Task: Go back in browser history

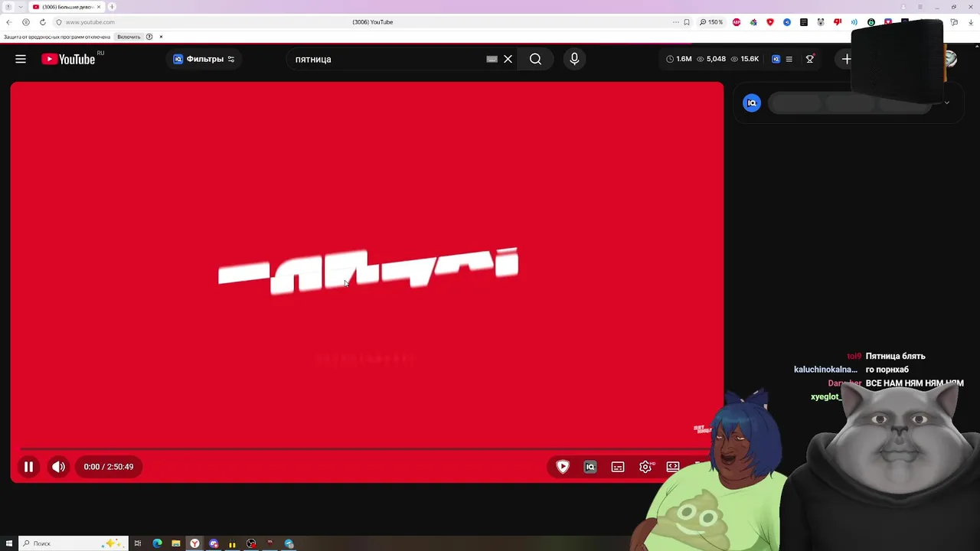Action: (x=8, y=22)
